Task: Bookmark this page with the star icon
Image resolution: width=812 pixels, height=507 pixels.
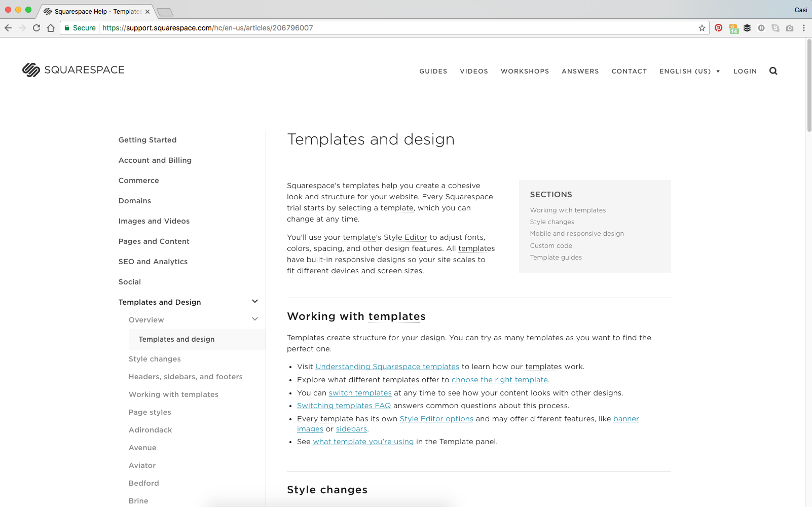Action: coord(702,28)
